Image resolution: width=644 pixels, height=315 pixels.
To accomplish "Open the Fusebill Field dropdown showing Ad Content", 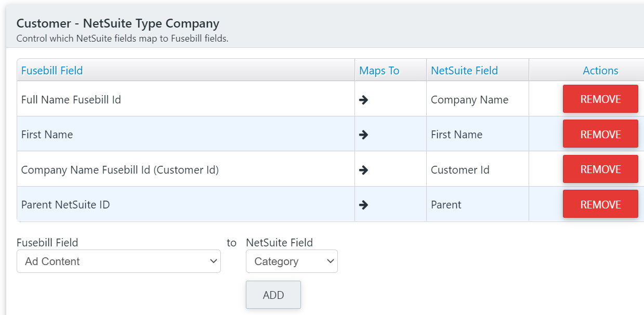I will coord(119,261).
